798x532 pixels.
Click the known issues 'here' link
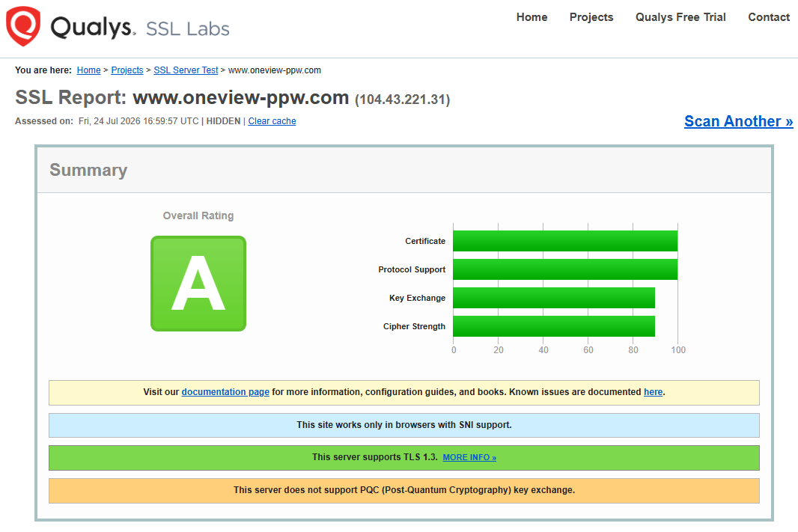[653, 392]
